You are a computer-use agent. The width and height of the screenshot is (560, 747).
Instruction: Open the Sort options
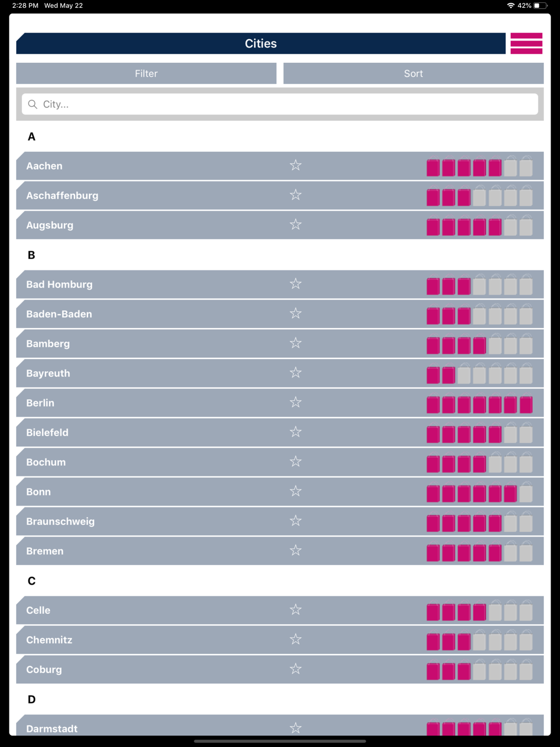413,73
